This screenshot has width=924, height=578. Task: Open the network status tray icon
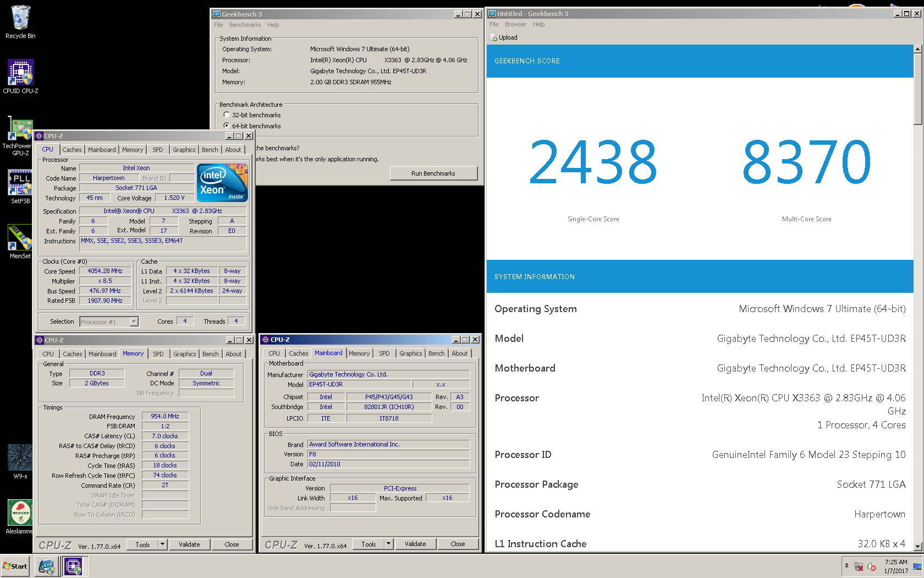(859, 566)
